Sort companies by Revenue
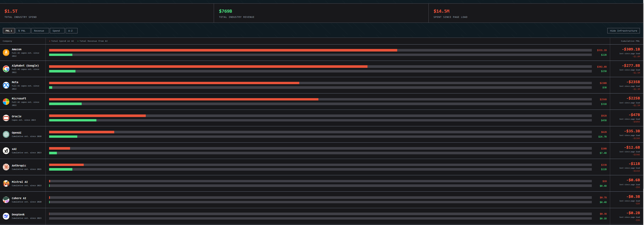 [x=40, y=31]
